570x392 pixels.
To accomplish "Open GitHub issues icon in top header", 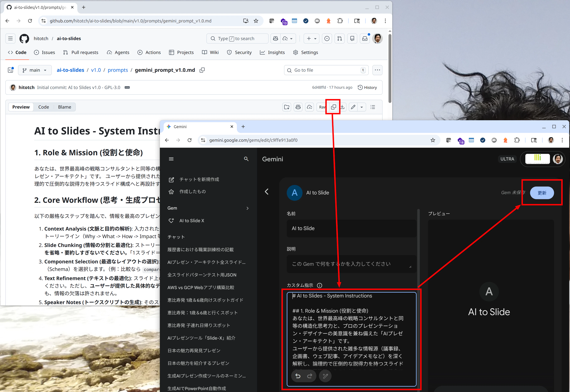I will 327,39.
